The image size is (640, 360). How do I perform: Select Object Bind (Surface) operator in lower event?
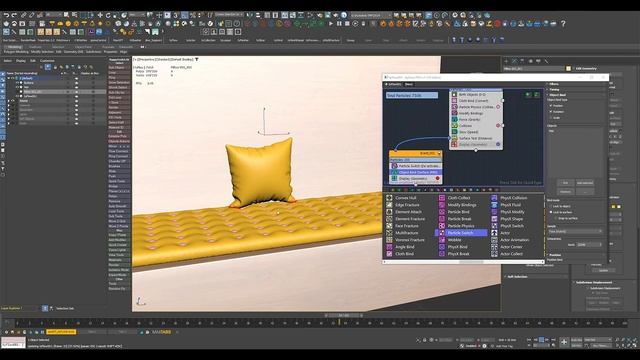416,172
